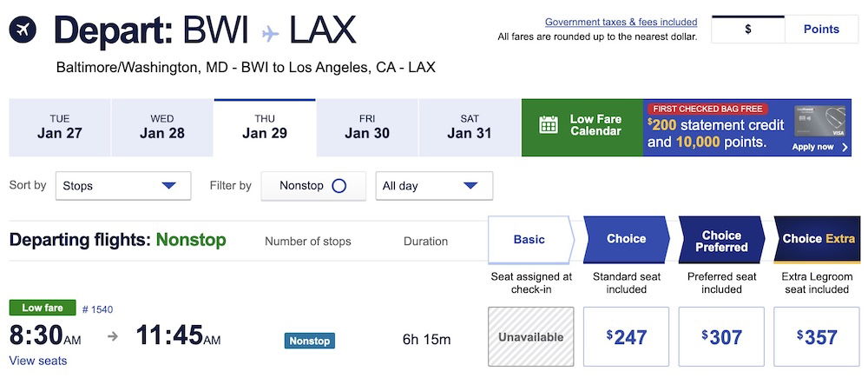The height and width of the screenshot is (378, 868).
Task: Open the Sort by Stops dropdown
Action: pos(122,185)
